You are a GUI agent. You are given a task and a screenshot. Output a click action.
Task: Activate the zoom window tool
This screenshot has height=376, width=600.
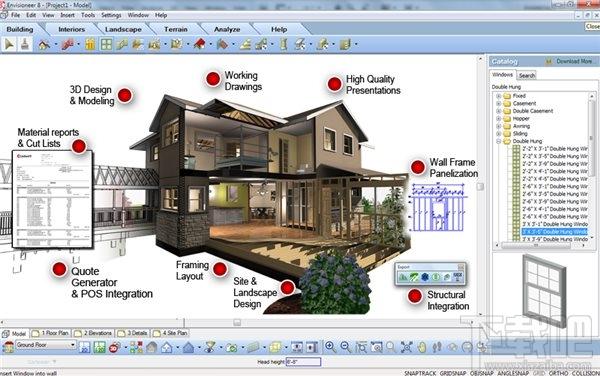[361, 347]
